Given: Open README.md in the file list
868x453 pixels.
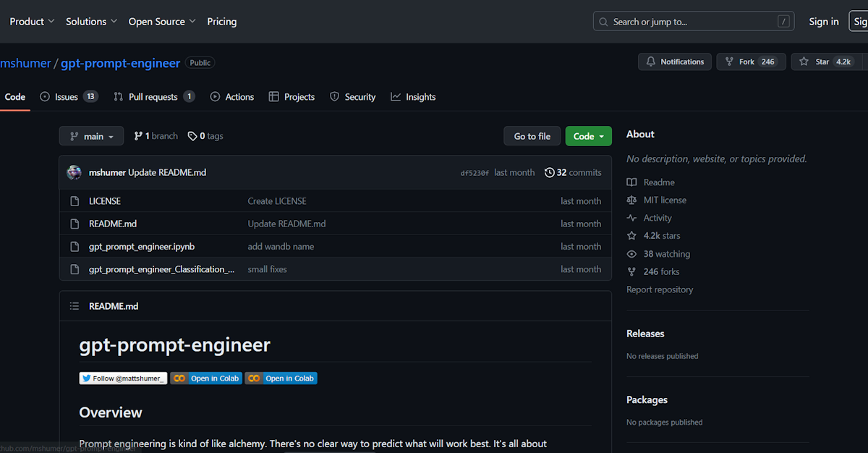Looking at the screenshot, I should [113, 224].
